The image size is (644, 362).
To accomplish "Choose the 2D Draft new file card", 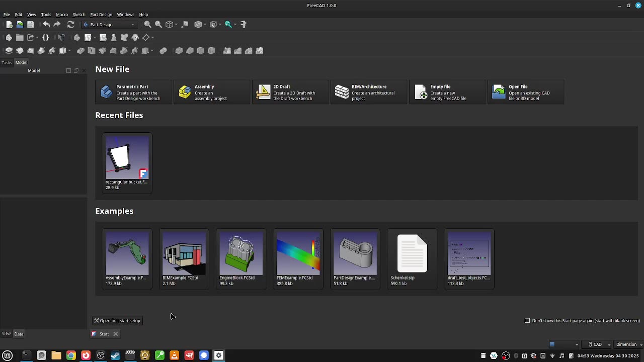I will [290, 92].
